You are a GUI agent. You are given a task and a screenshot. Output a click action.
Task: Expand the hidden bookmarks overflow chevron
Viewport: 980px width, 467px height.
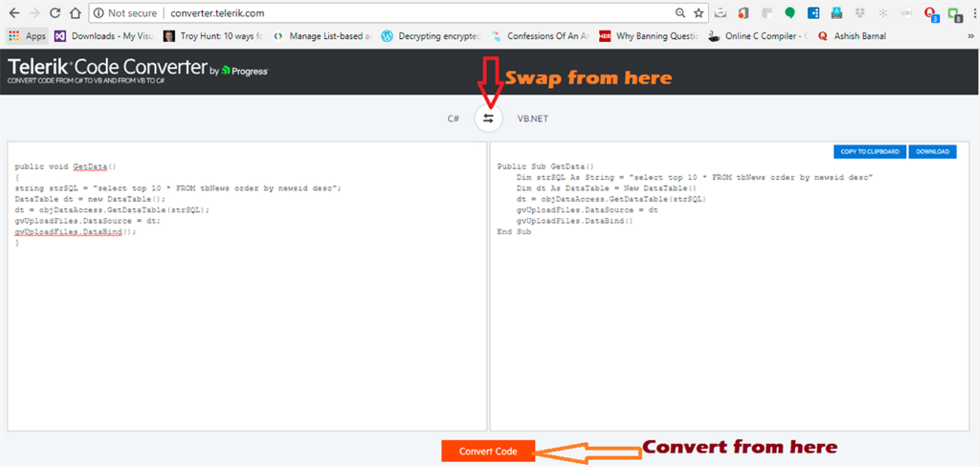coord(970,36)
